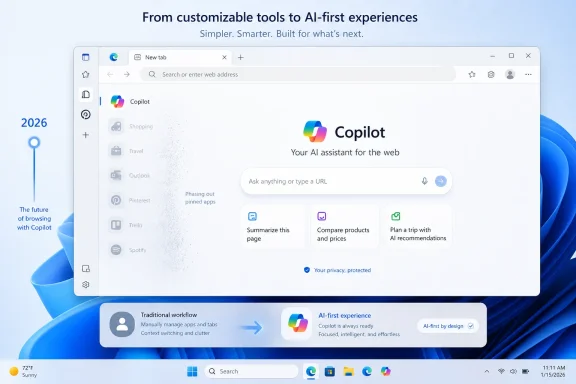Go forward with the forward arrow
The image size is (576, 384).
point(127,75)
